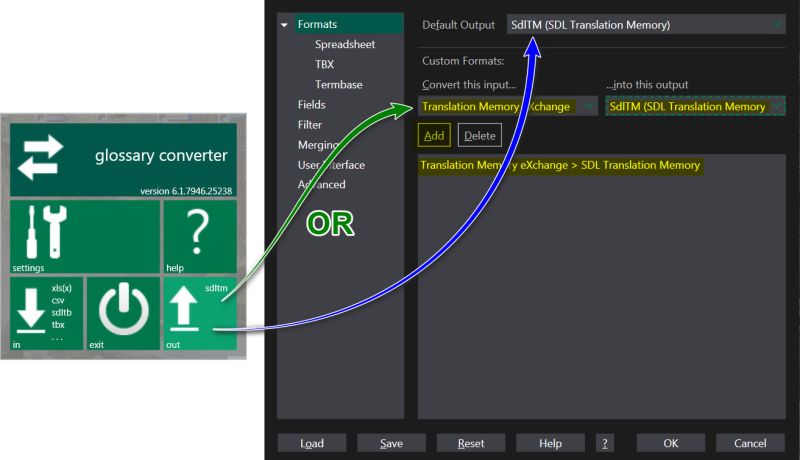
Task: Open the Filter settings page
Action: click(x=310, y=124)
